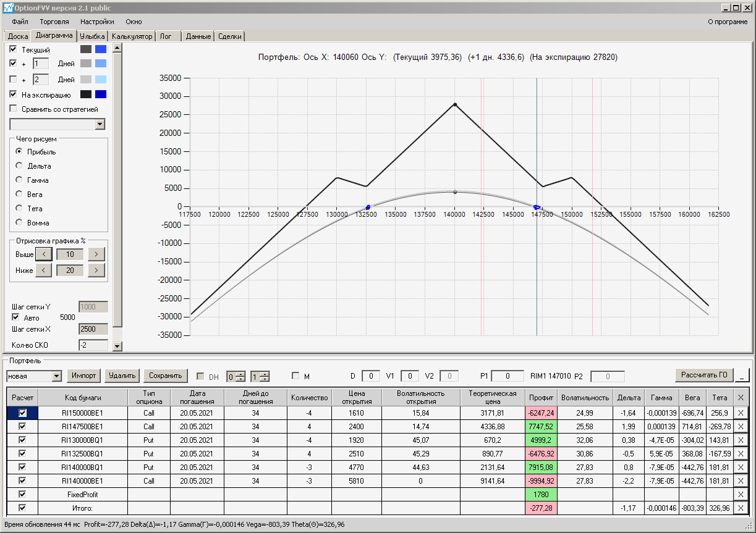The image size is (756, 533).
Task: Click the blue Текущий color swatch
Action: [101, 49]
